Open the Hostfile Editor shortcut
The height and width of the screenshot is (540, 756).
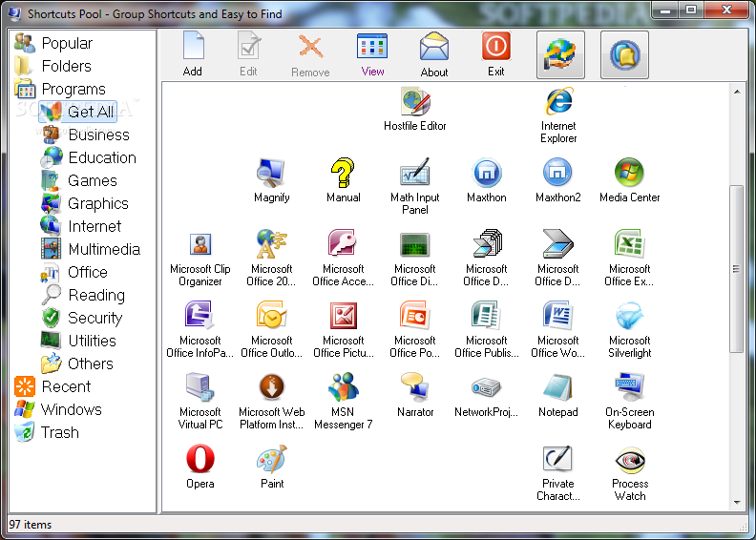pos(415,110)
